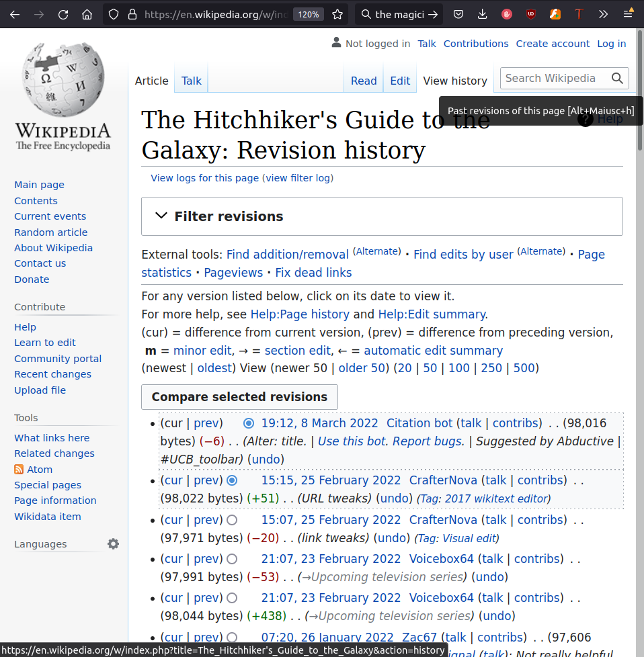
Task: Jump to oldest revisions link
Action: pos(214,368)
